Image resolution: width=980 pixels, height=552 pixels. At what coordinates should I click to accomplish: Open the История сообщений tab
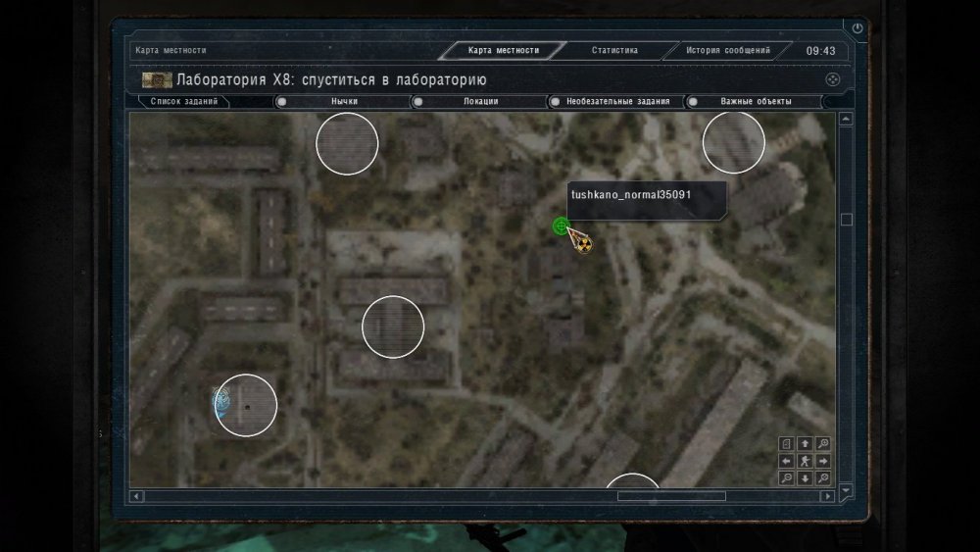tap(728, 50)
